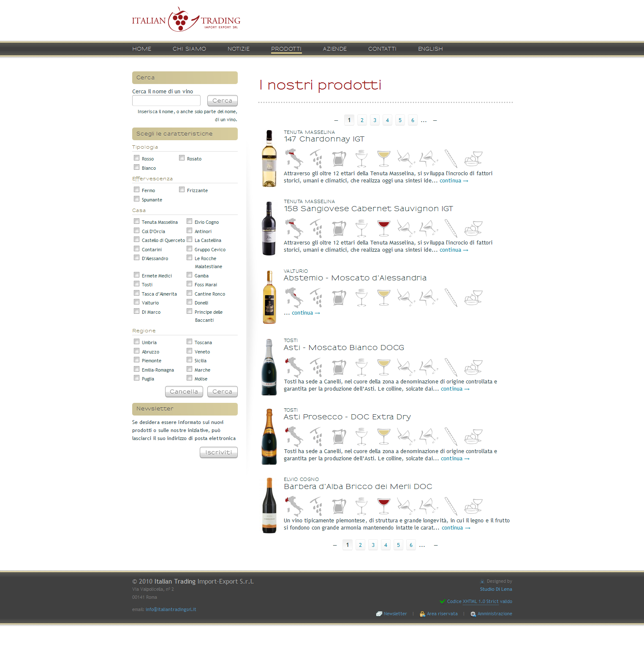Click the Asti Prosecco bottle thumbnail

[269, 437]
